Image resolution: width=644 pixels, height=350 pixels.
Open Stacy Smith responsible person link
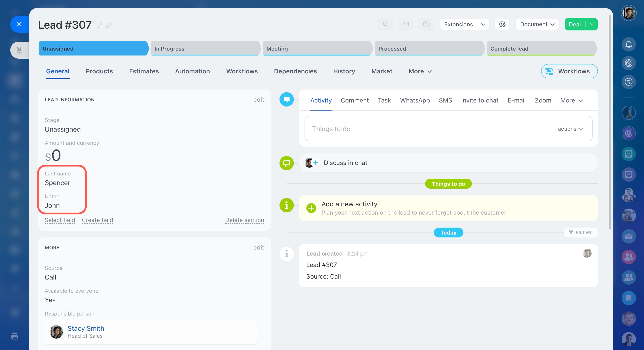click(x=86, y=328)
